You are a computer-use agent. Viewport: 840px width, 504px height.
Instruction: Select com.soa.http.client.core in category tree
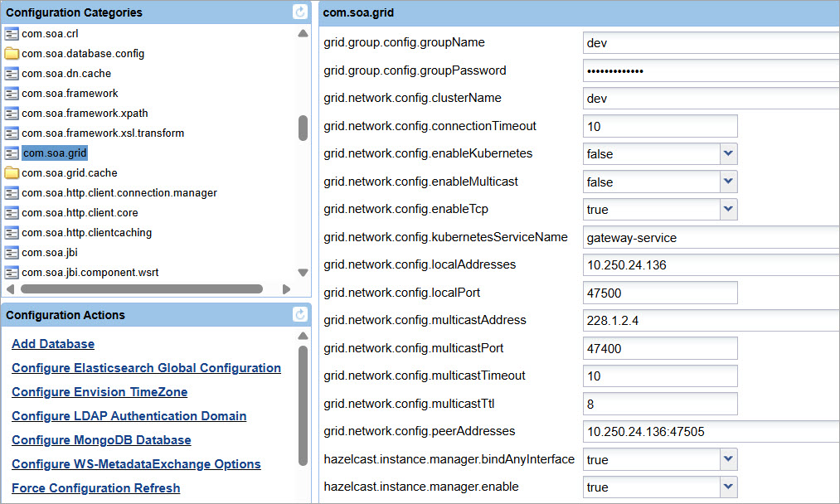80,213
